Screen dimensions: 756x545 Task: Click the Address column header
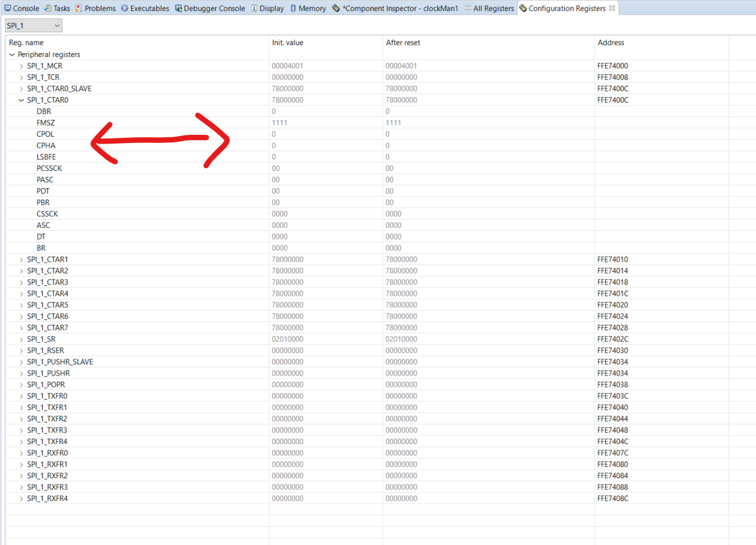coord(609,42)
